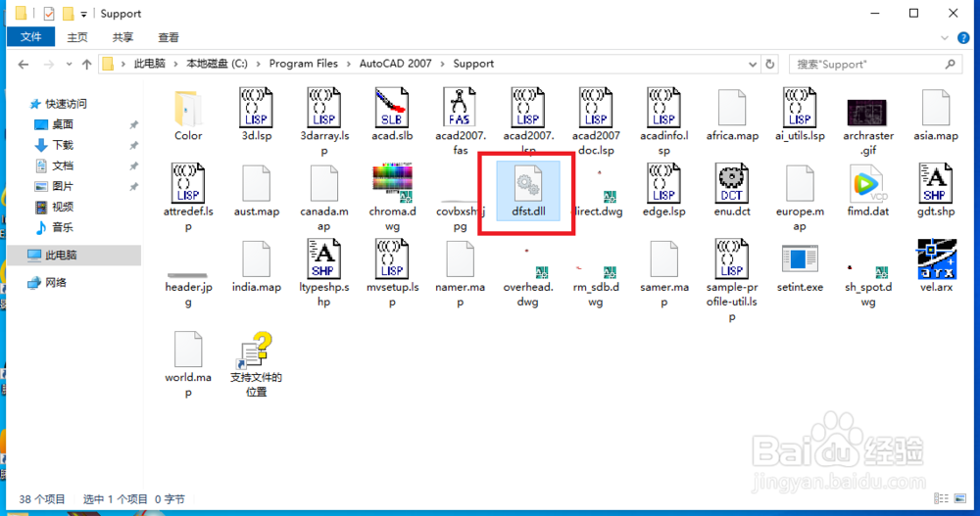980x516 pixels.
Task: Open 视频 in navigation pane
Action: pyautogui.click(x=63, y=207)
